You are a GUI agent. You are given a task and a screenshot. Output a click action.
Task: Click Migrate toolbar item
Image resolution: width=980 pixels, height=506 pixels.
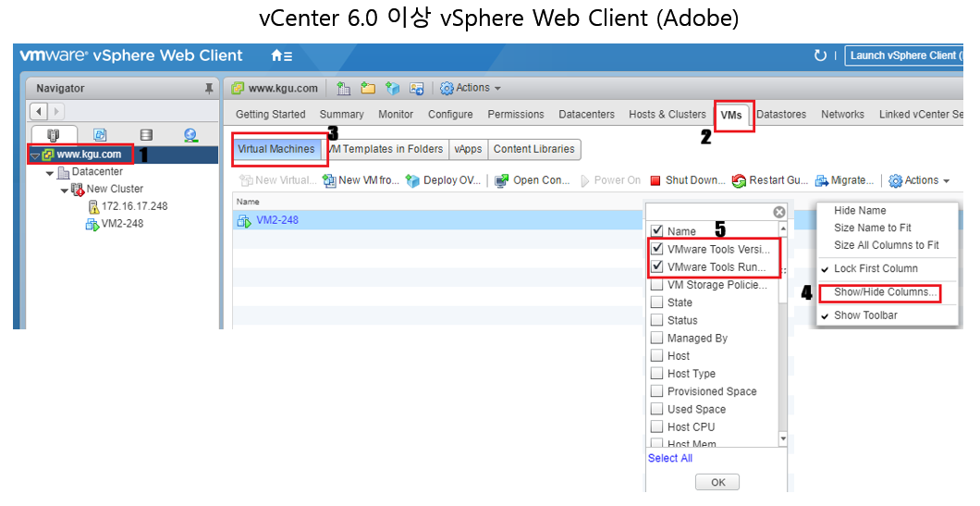pyautogui.click(x=844, y=180)
